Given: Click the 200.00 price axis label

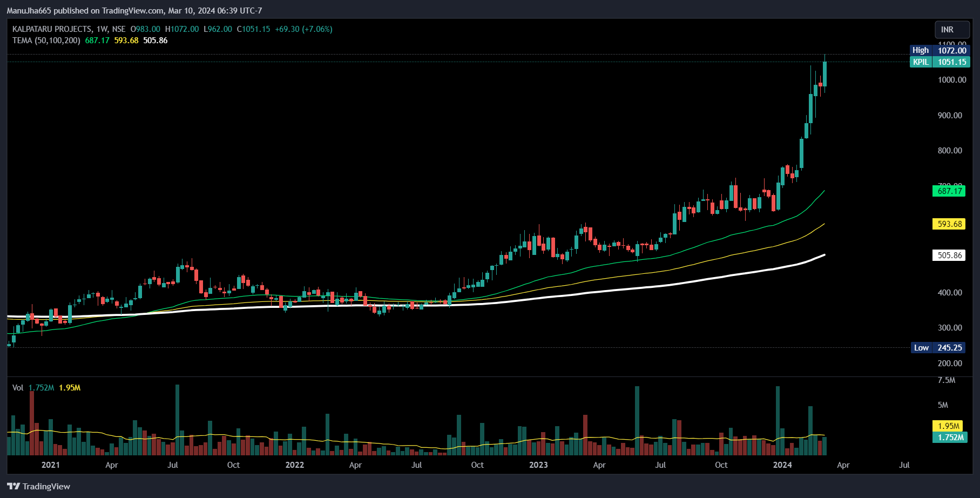Looking at the screenshot, I should point(950,363).
